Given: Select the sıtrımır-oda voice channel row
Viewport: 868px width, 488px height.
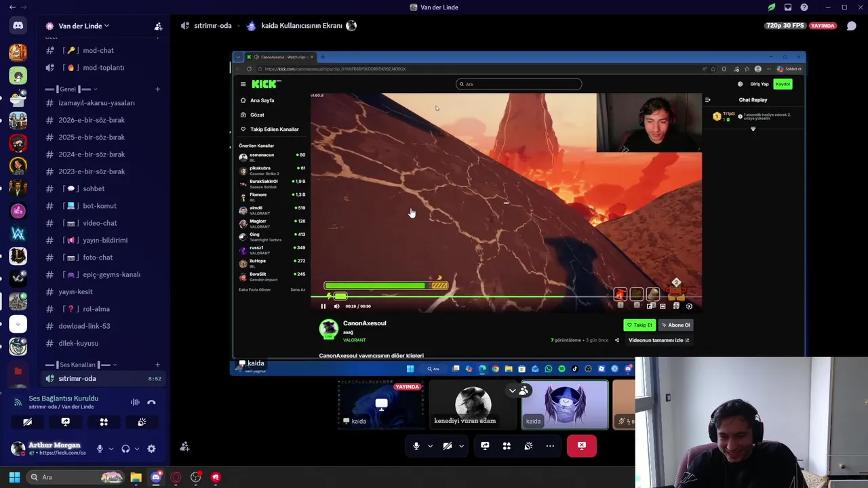Looking at the screenshot, I should (102, 379).
